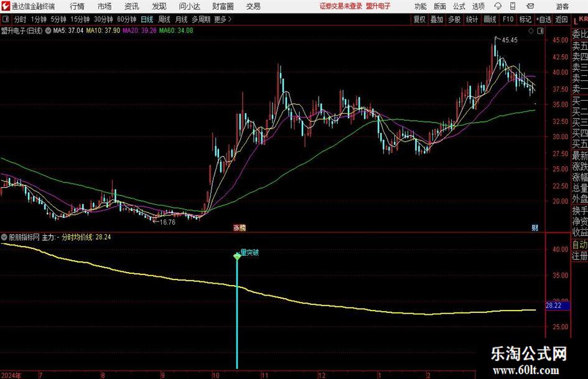
Task: Click the 量突破 signal marker
Action: click(250, 253)
